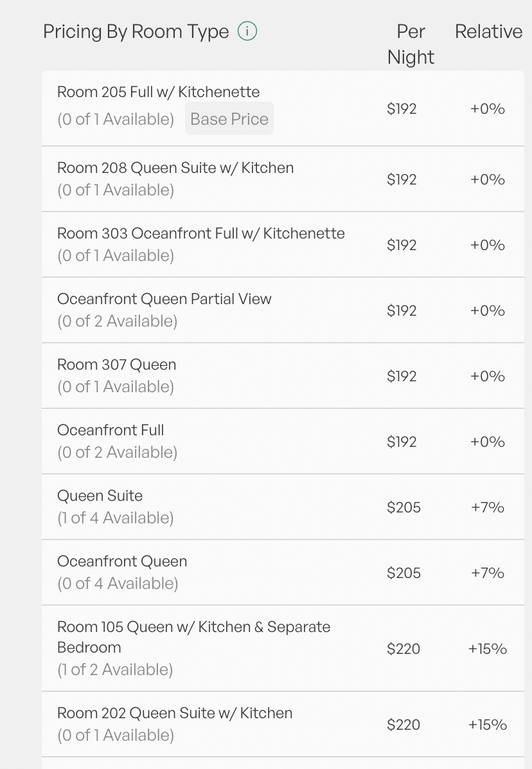Open the Oceanfront Queen row name
The width and height of the screenshot is (532, 769).
point(122,561)
